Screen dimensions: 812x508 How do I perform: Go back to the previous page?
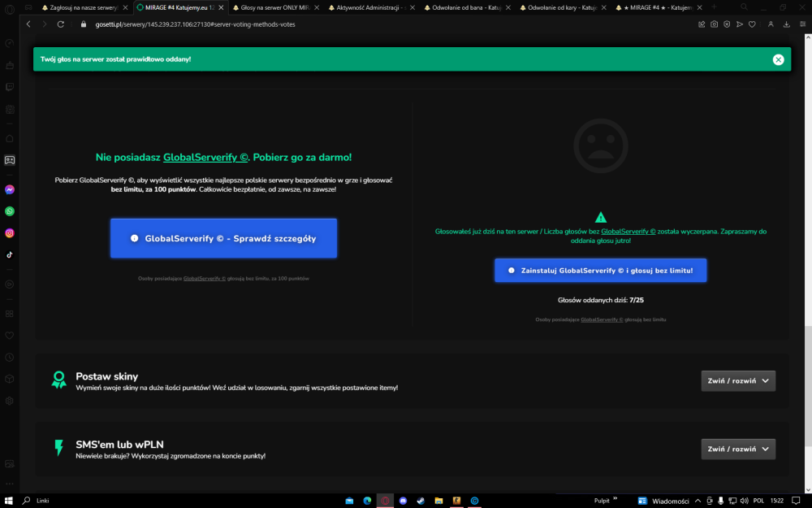tap(28, 24)
